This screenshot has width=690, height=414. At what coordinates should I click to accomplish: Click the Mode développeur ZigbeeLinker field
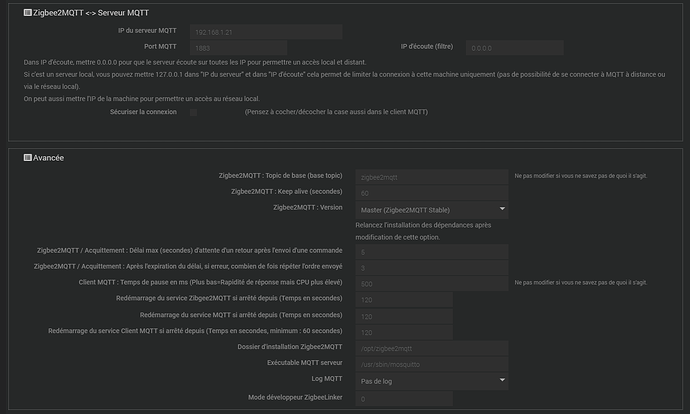point(403,399)
